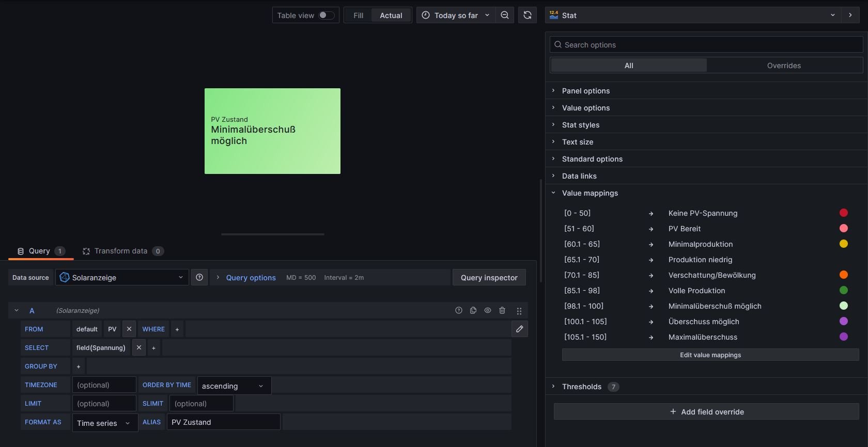The width and height of the screenshot is (868, 447).
Task: Click the Edit value mappings button
Action: point(710,355)
